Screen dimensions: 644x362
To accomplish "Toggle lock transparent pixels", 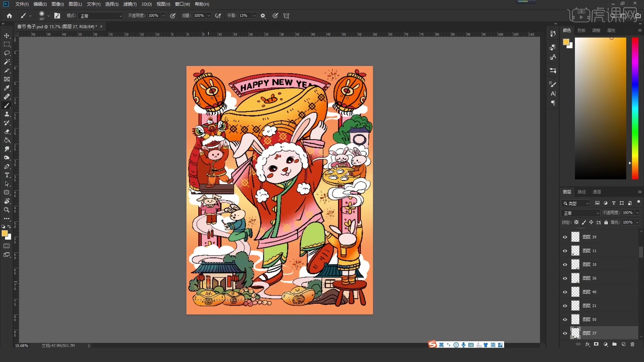I will tap(576, 222).
